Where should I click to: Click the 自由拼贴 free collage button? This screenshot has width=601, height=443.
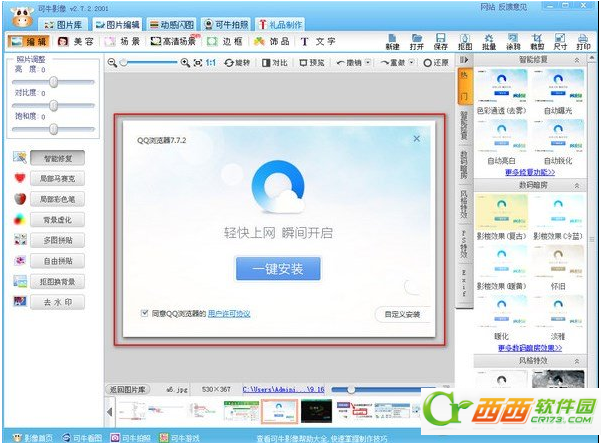pos(57,261)
